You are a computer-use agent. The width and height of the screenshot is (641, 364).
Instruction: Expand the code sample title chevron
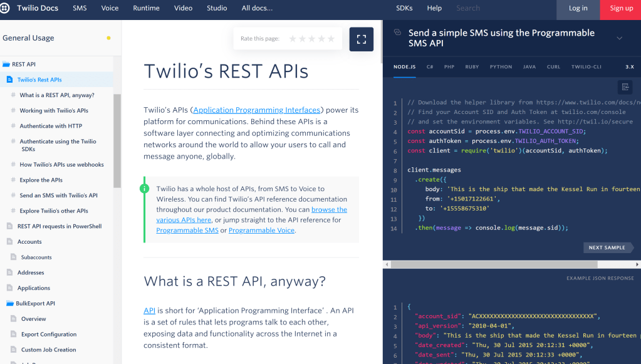(x=619, y=38)
